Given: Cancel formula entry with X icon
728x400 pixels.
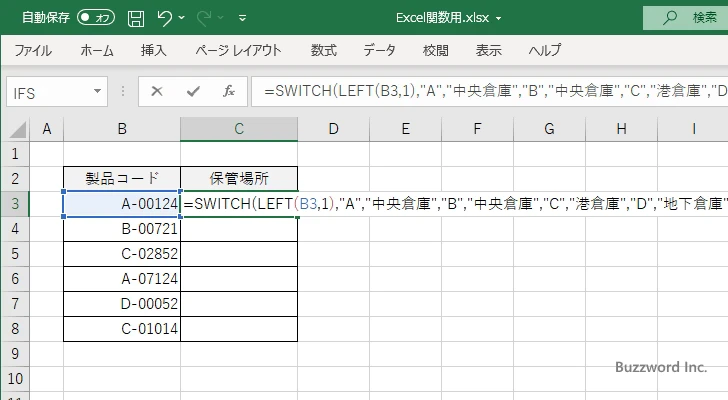Looking at the screenshot, I should 157,91.
